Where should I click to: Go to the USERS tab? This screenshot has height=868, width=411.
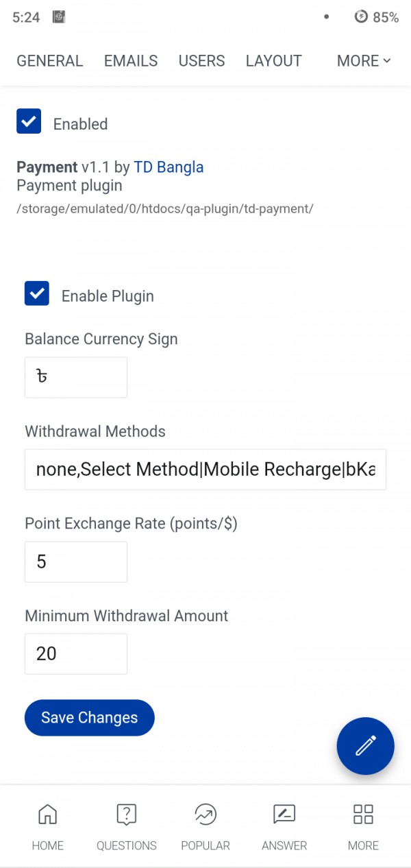click(201, 61)
